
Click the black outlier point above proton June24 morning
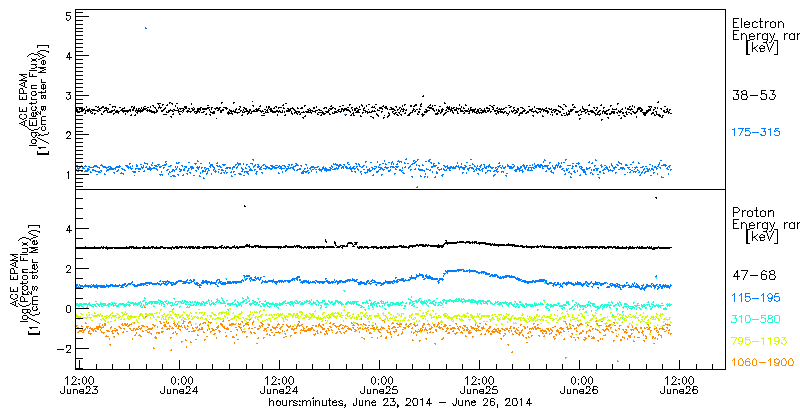point(245,206)
